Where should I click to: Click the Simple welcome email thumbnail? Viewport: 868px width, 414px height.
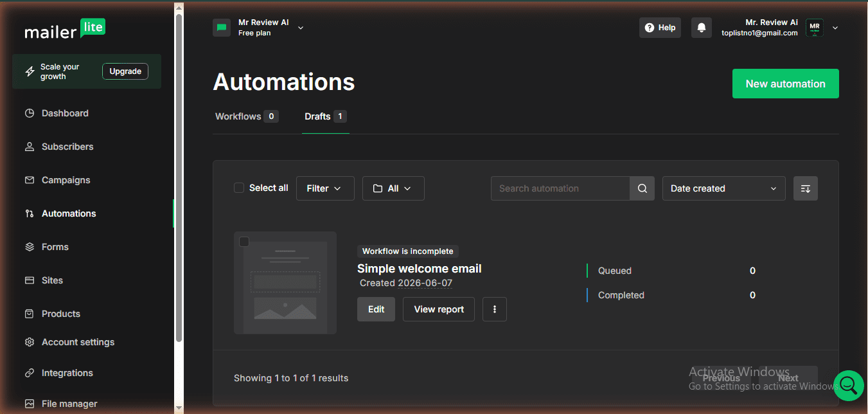[285, 283]
